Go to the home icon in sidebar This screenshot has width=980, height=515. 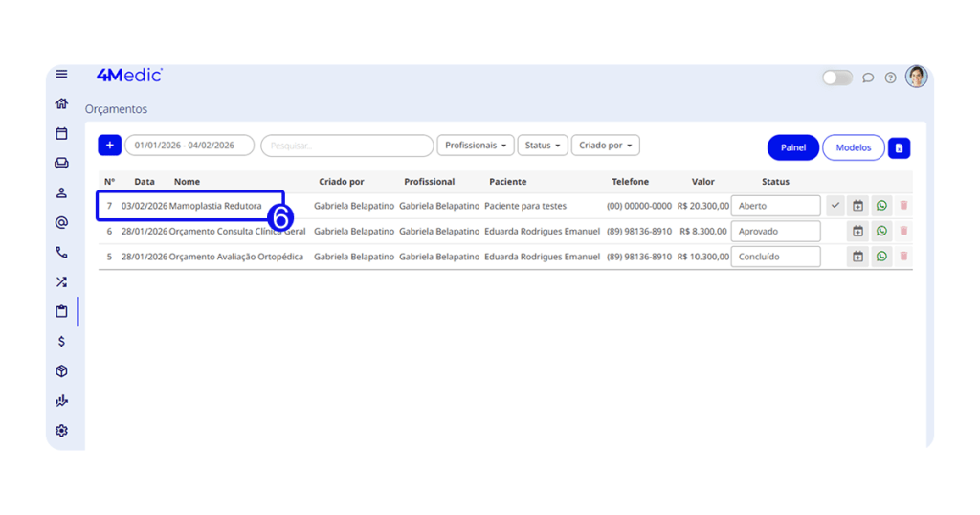tap(61, 104)
